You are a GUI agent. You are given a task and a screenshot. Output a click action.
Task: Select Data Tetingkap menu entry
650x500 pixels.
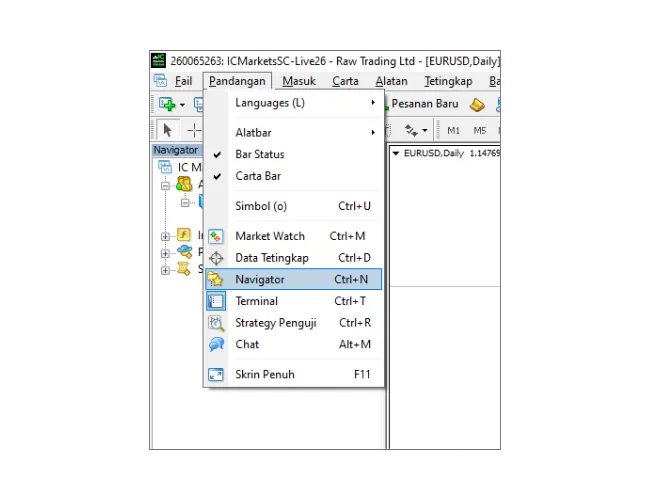point(293,258)
